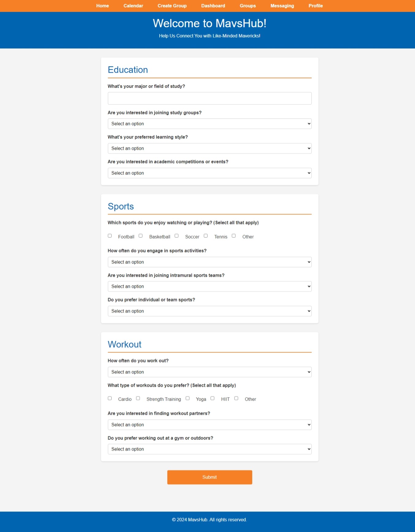Tick the Basketball sport option
Image resolution: width=415 pixels, height=532 pixels.
141,236
